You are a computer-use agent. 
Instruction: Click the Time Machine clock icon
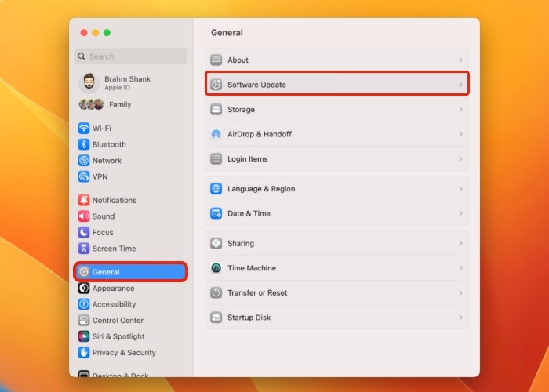coord(216,268)
